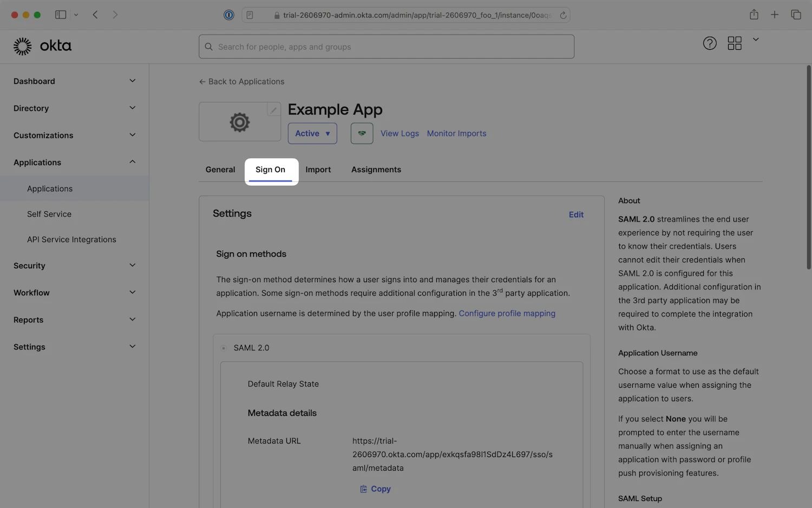
Task: Click the "Sign on methods" heading
Action: tap(251, 254)
